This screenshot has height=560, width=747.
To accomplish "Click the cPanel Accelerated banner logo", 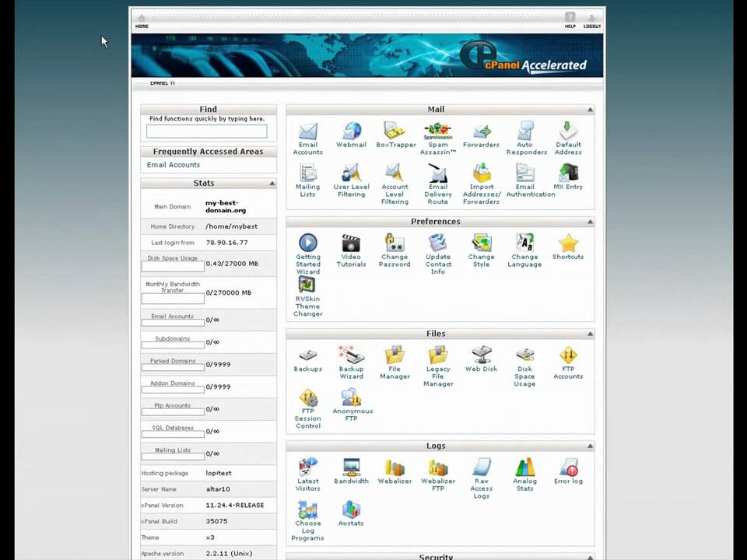I will 523,57.
